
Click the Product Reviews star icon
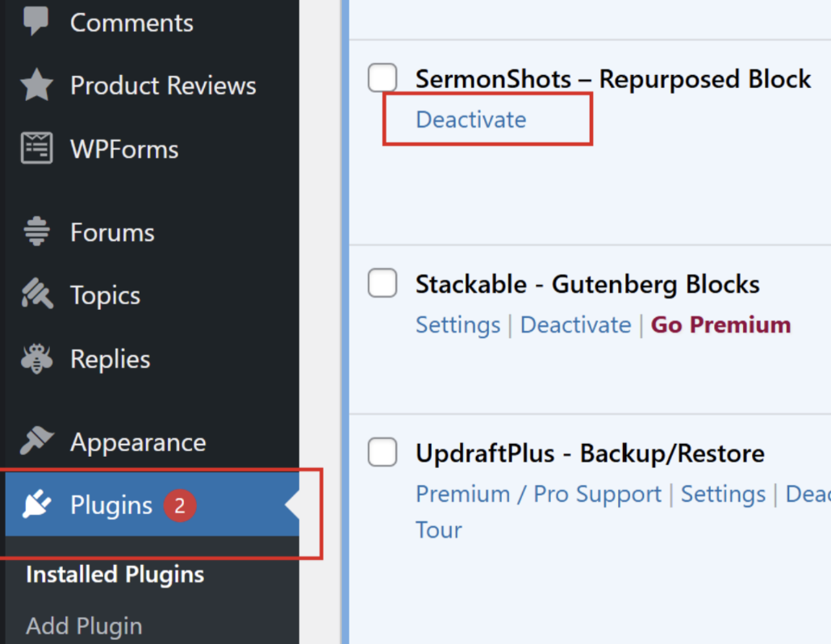point(36,86)
